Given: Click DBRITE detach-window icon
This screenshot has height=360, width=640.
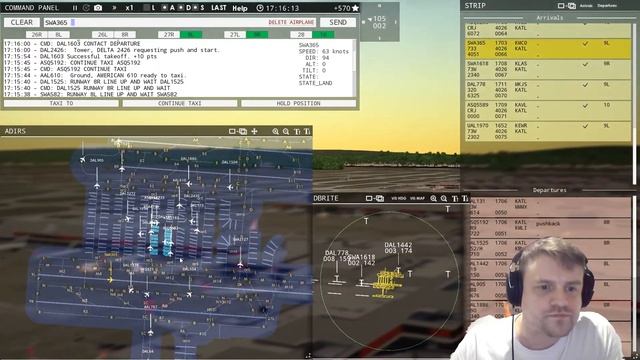Looking at the screenshot, I should (380, 198).
